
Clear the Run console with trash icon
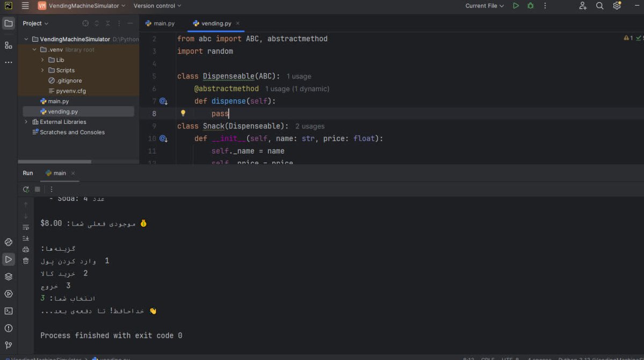coord(25,260)
